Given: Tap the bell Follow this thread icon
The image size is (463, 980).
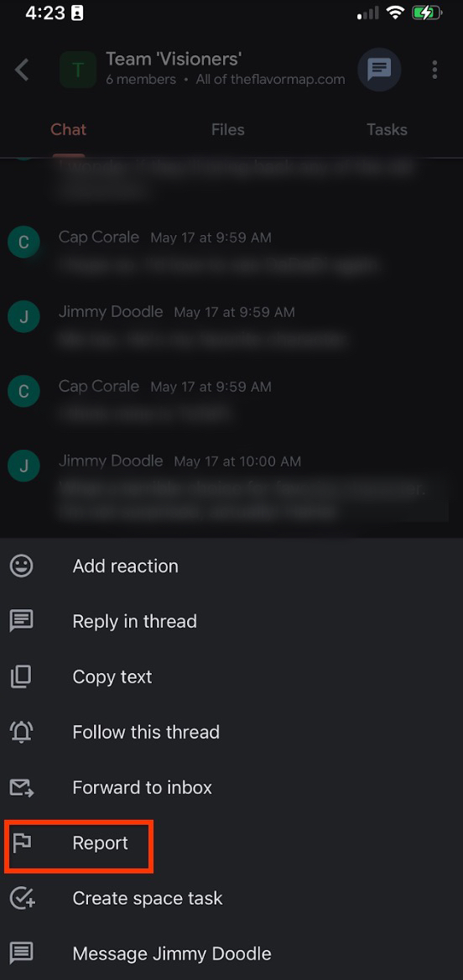Looking at the screenshot, I should pyautogui.click(x=21, y=732).
